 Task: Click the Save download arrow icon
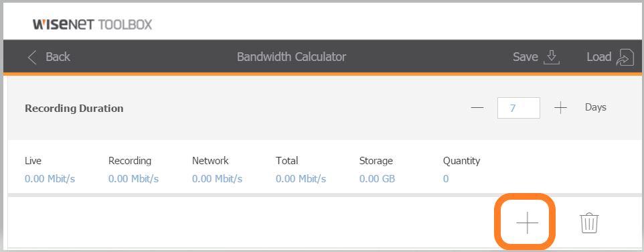[552, 57]
